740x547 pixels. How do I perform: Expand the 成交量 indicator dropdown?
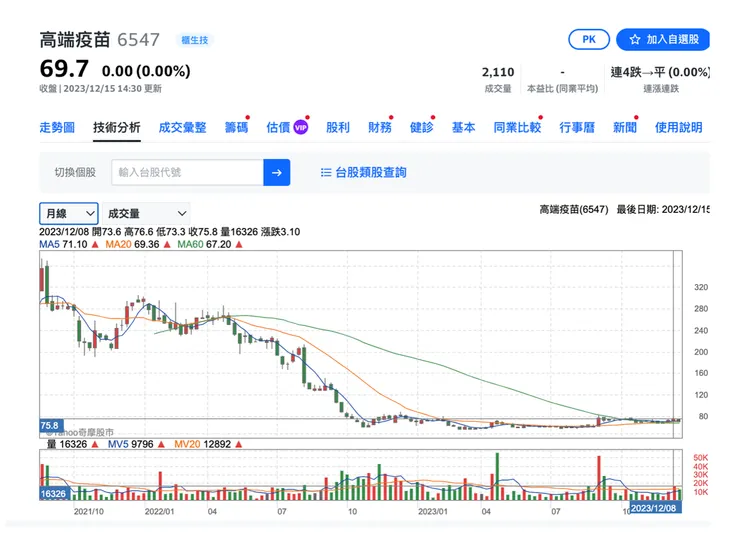coord(146,213)
